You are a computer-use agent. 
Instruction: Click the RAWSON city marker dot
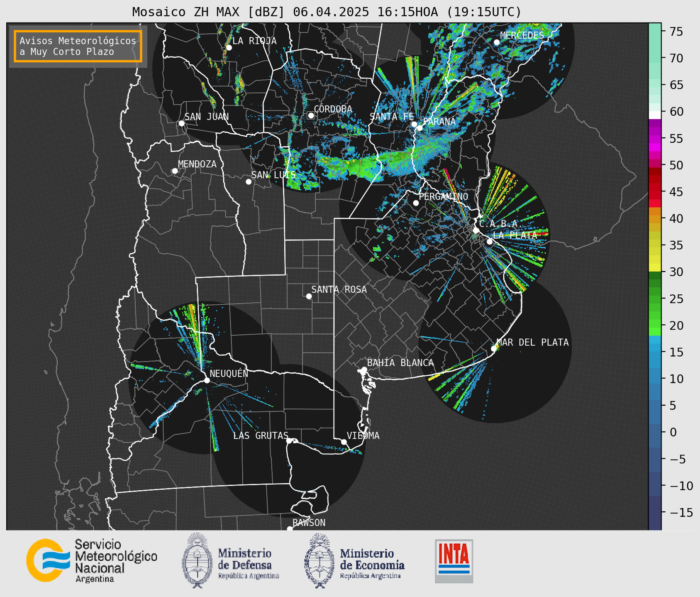point(290,529)
